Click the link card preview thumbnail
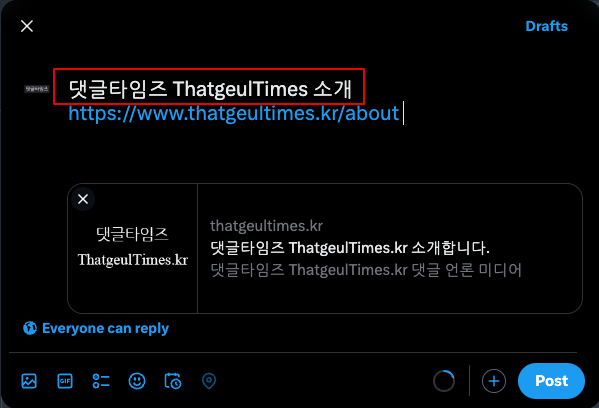Screen dimensions: 599x408 pos(133,248)
